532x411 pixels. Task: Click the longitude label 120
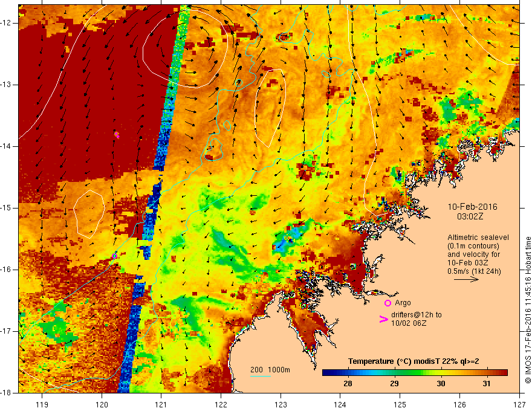(x=102, y=405)
